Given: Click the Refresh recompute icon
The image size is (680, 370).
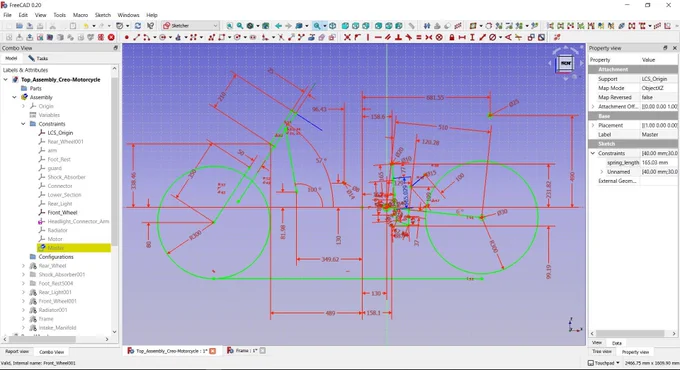Looking at the screenshot, I should [138, 26].
